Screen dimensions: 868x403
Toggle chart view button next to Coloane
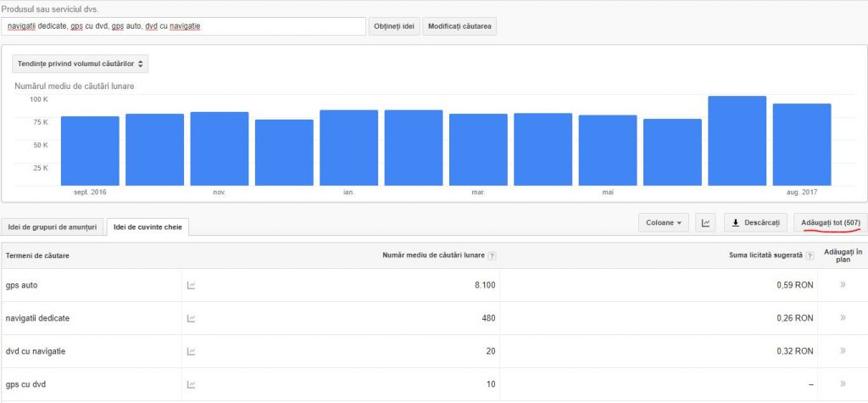705,223
